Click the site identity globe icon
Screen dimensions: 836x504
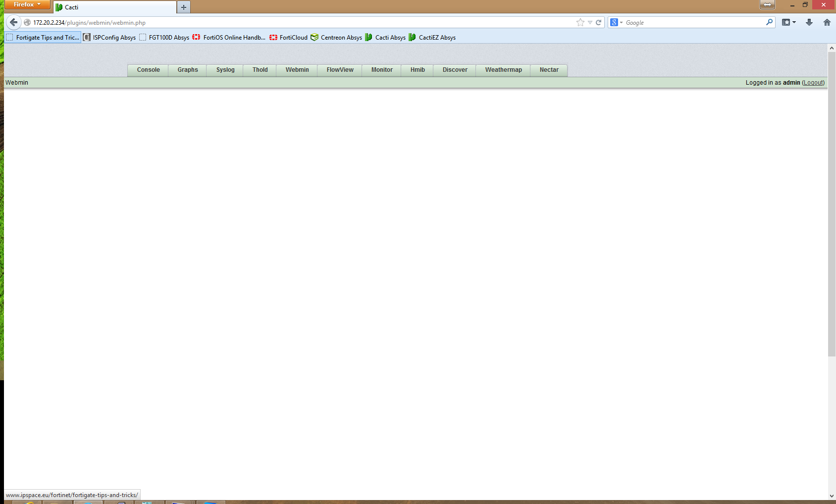point(27,22)
